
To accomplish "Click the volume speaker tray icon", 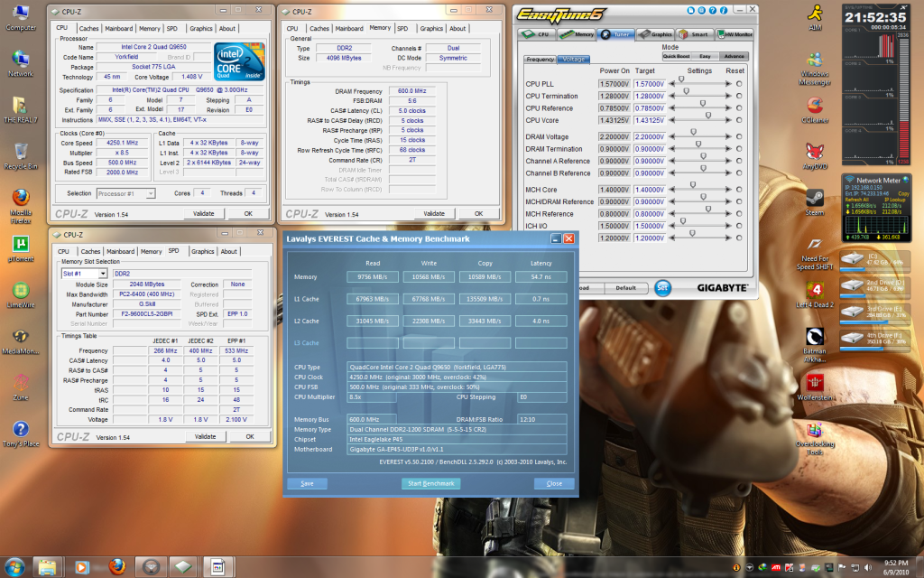I will click(867, 568).
